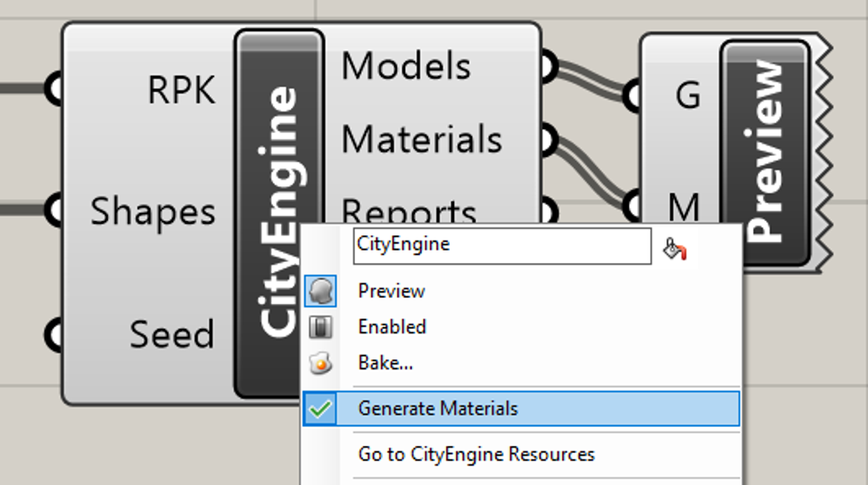Screen dimensions: 868x485
Task: Click the Models output grip
Action: coord(548,66)
